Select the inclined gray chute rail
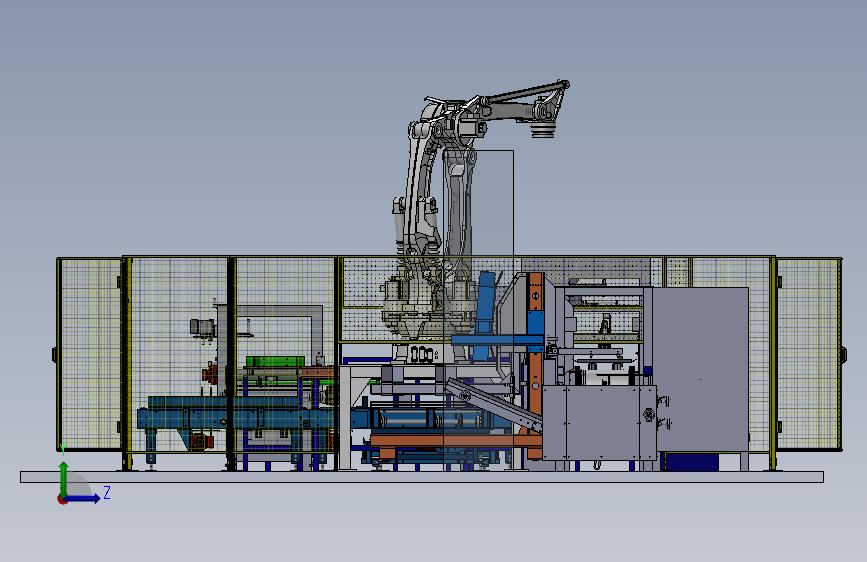 pos(493,404)
